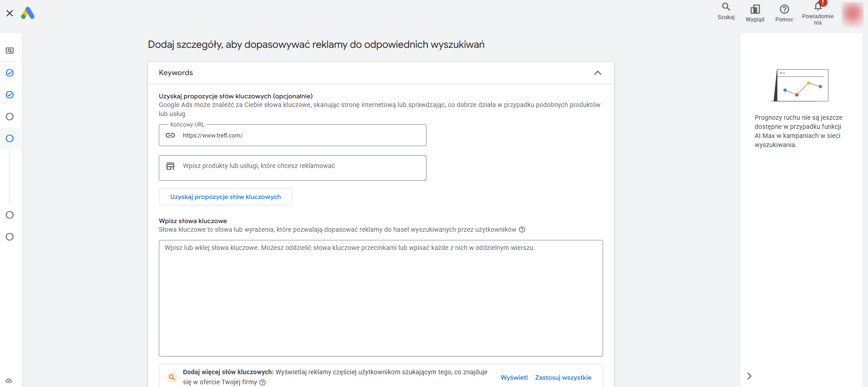
Task: Select the second completed step checkmark in sidebar
Action: pyautogui.click(x=10, y=95)
